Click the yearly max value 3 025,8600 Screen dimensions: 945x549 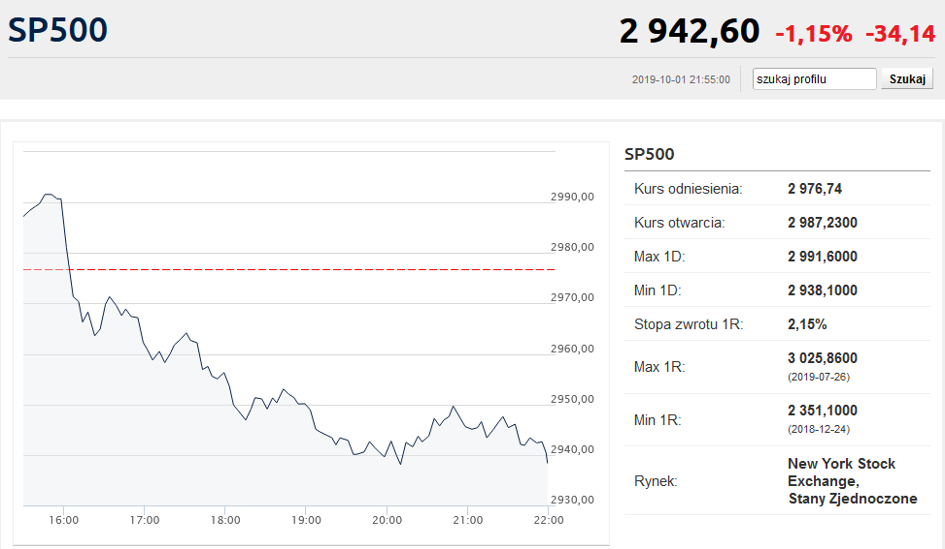(823, 358)
